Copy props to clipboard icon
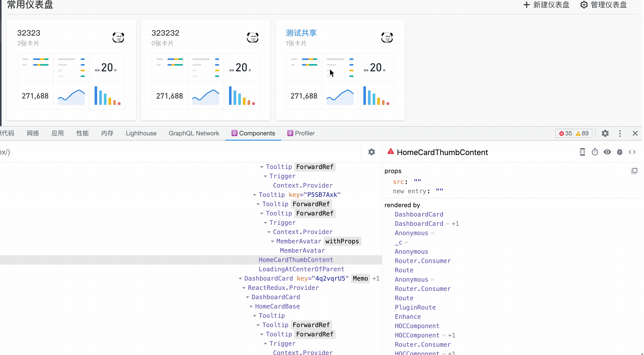The width and height of the screenshot is (644, 355). point(634,171)
